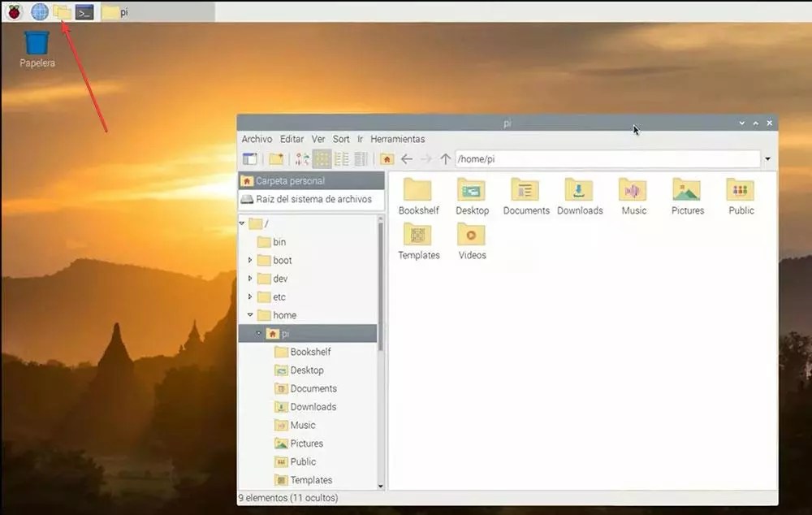This screenshot has height=515, width=812.
Task: Click the Back navigation arrow
Action: point(408,159)
